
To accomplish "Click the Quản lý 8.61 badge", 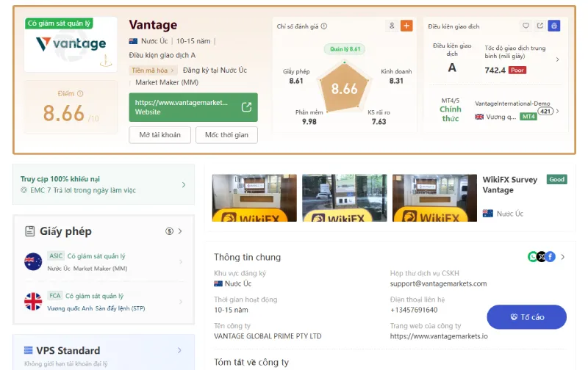I will click(345, 49).
